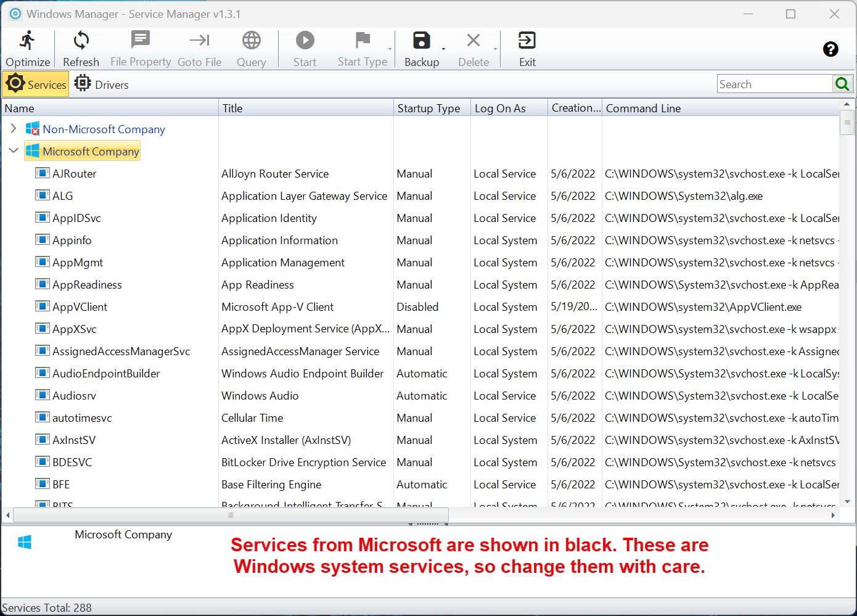857x616 pixels.
Task: Click the vertical scrollbar down arrow
Action: pyautogui.click(x=847, y=501)
